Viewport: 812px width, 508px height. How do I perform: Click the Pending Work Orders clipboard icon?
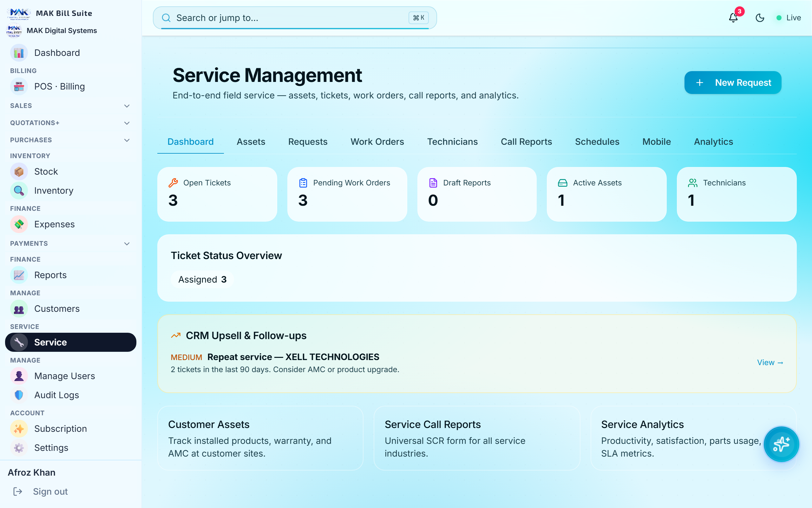[303, 183]
